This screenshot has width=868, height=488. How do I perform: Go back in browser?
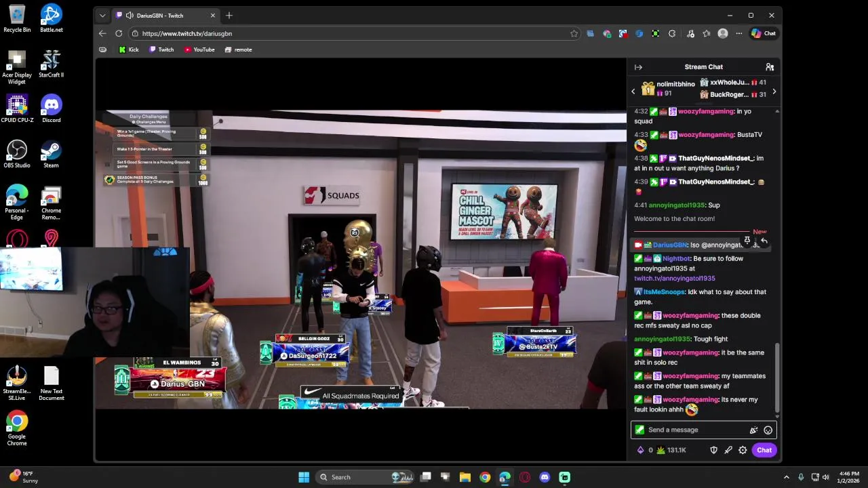pyautogui.click(x=102, y=33)
